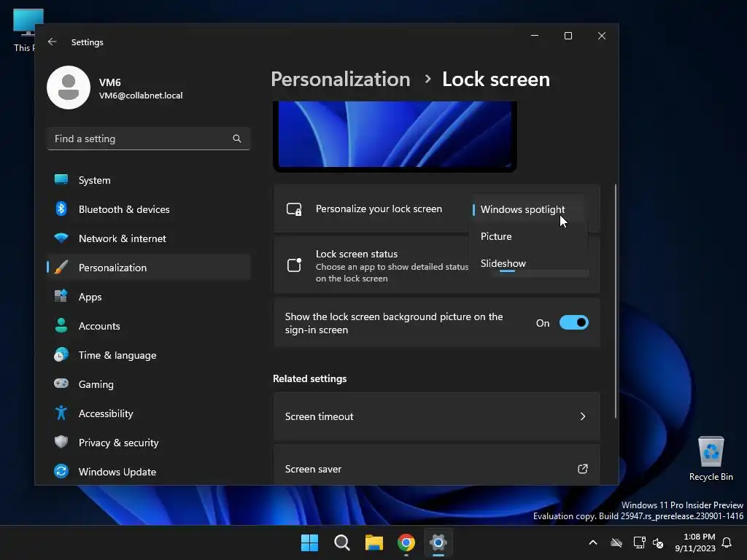Click the Lock screen status icon
The height and width of the screenshot is (560, 747).
pyautogui.click(x=294, y=265)
